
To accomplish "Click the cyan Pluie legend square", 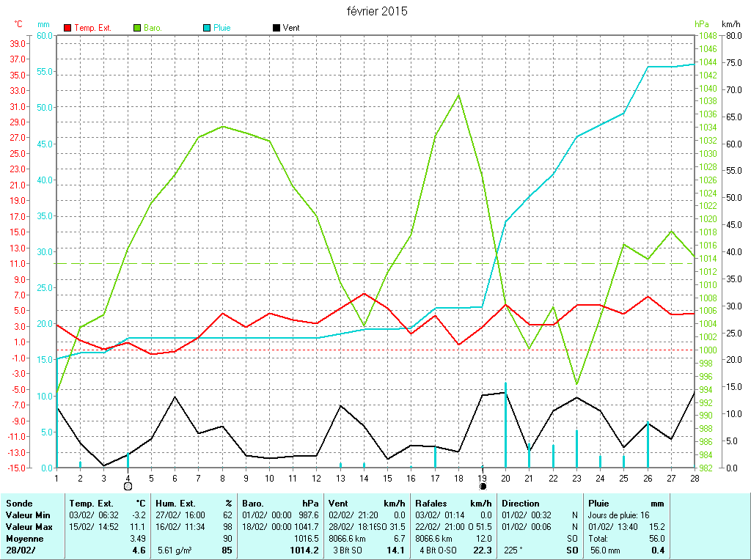I will point(207,28).
